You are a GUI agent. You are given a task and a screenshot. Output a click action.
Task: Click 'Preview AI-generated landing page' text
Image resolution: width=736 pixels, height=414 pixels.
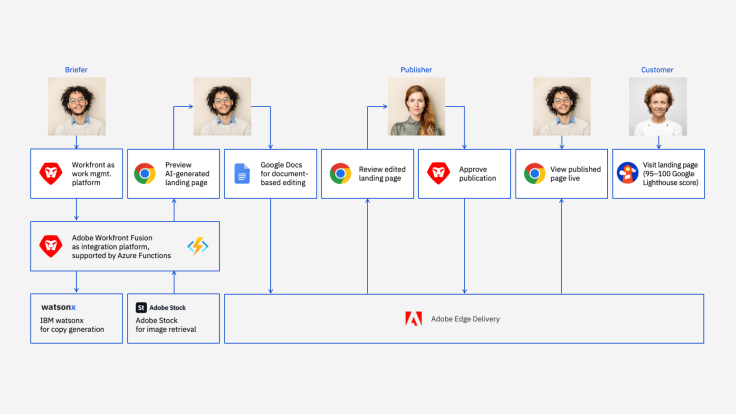[x=187, y=174]
